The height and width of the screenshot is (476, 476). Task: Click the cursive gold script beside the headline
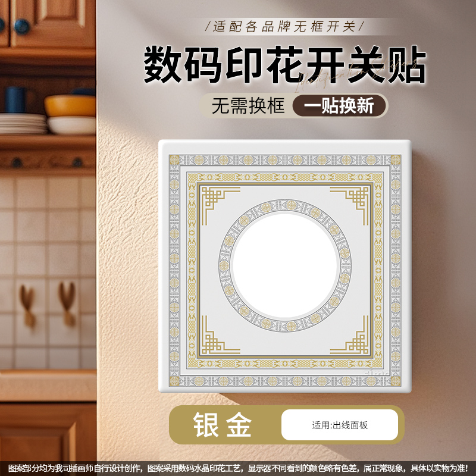358,73
